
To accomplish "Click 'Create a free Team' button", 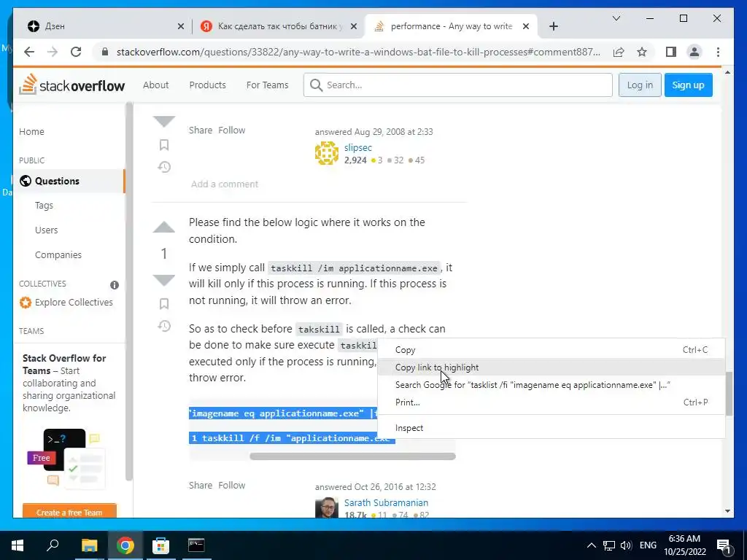I will pos(69,513).
